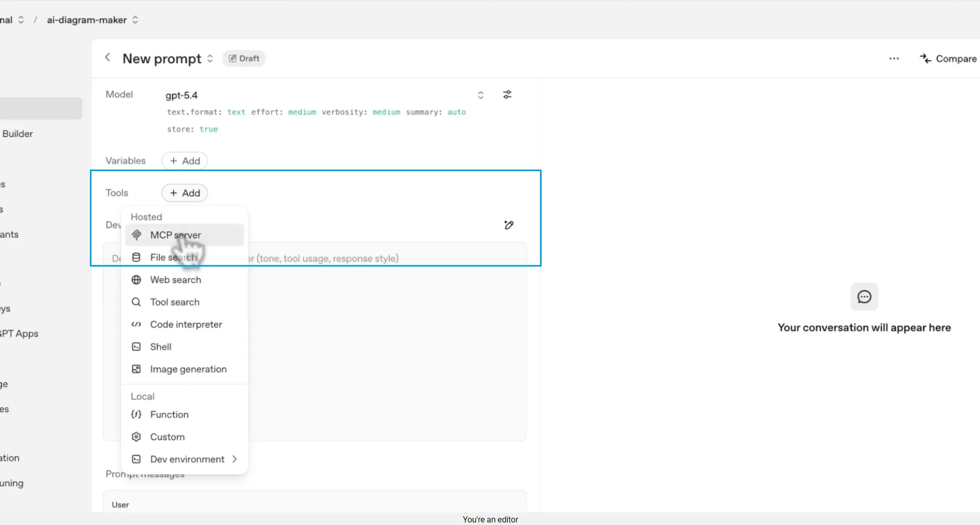Expand the Dev environment submenu

tap(235, 459)
